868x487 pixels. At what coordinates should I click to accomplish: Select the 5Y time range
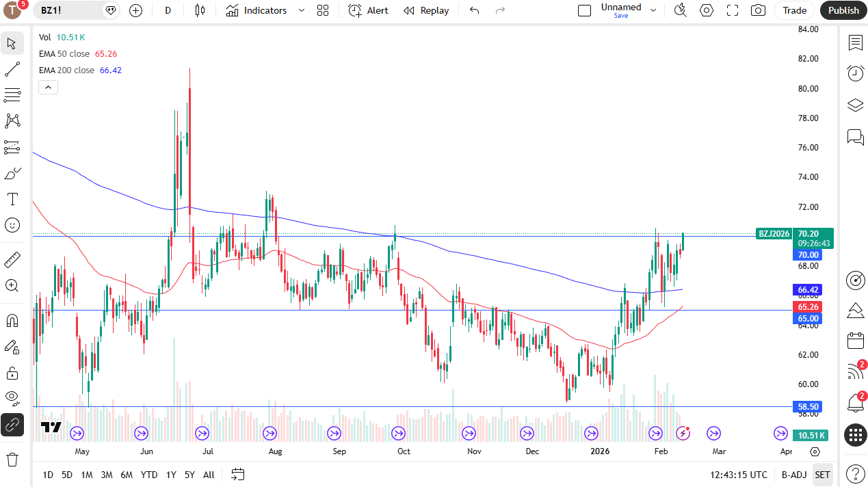tap(189, 475)
